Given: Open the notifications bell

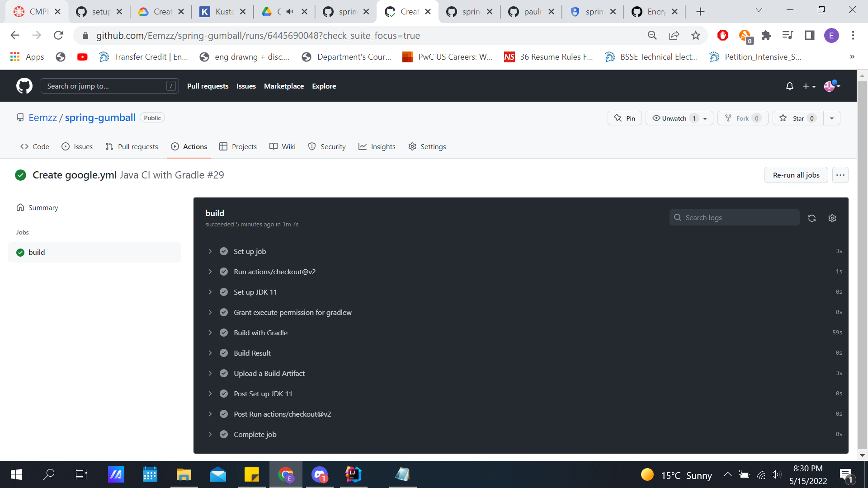Looking at the screenshot, I should (789, 86).
